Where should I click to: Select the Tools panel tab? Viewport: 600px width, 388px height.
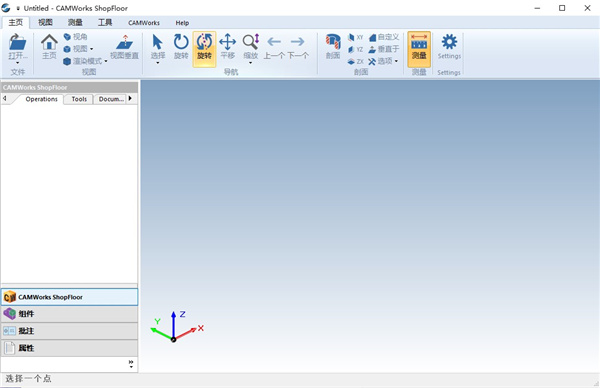pos(79,99)
